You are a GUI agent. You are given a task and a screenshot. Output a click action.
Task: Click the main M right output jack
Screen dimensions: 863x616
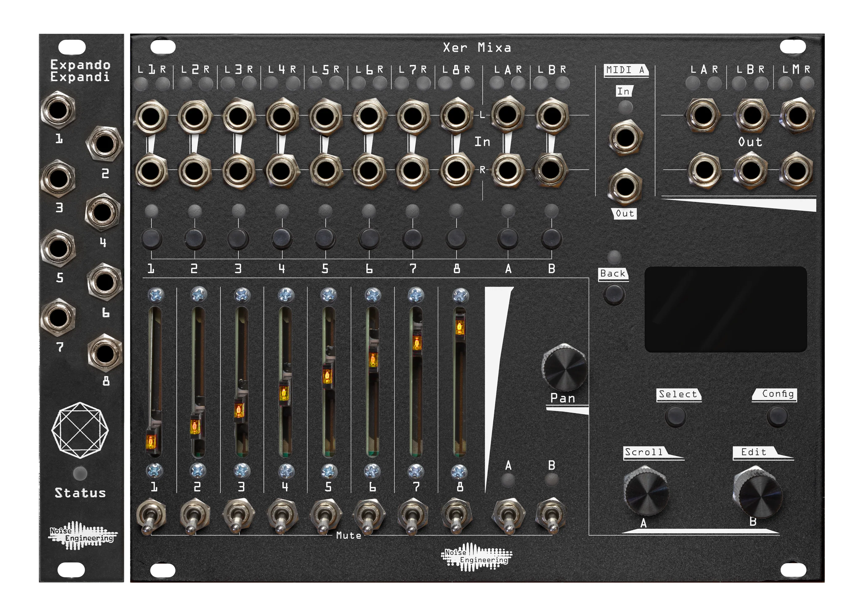(796, 170)
